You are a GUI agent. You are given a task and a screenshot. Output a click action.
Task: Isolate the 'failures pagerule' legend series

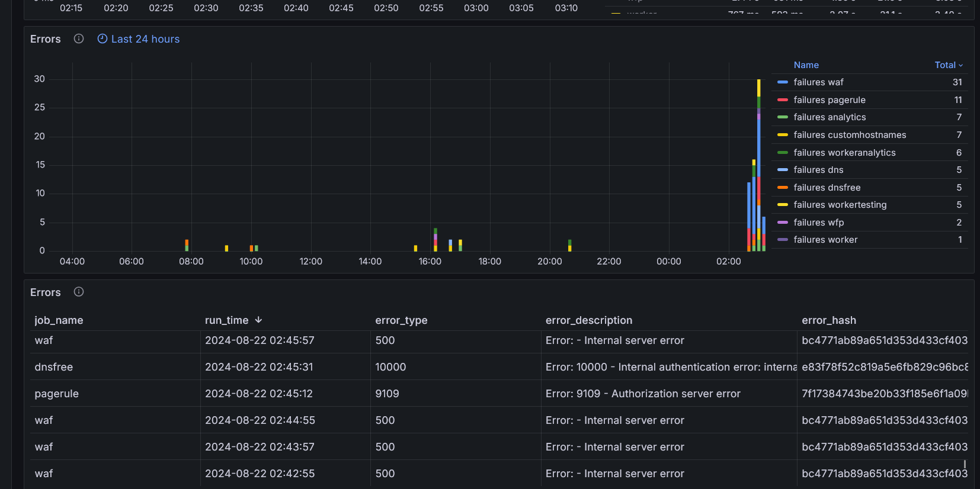pyautogui.click(x=830, y=100)
